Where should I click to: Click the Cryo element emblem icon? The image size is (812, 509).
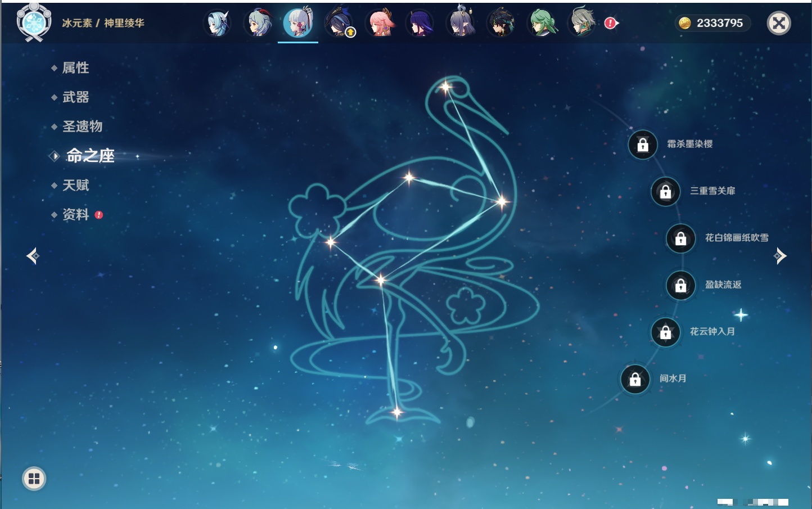pos(34,23)
